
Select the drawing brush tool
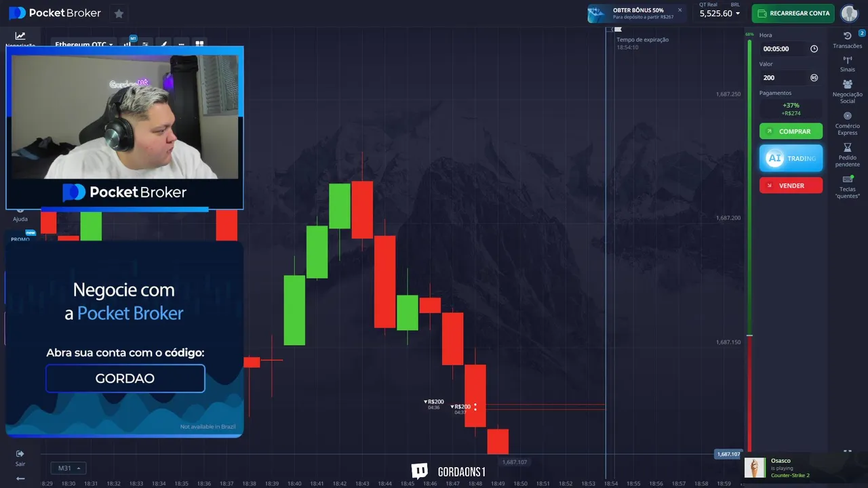[163, 44]
